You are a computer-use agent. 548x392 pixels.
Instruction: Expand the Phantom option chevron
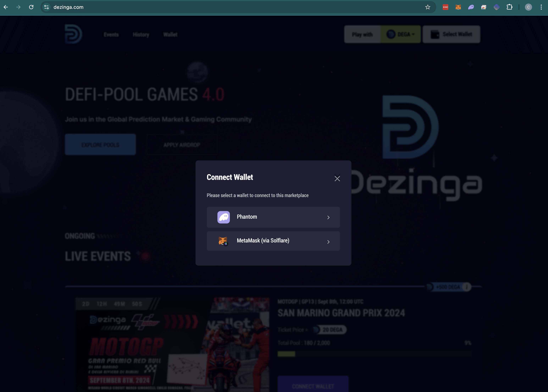(x=328, y=217)
